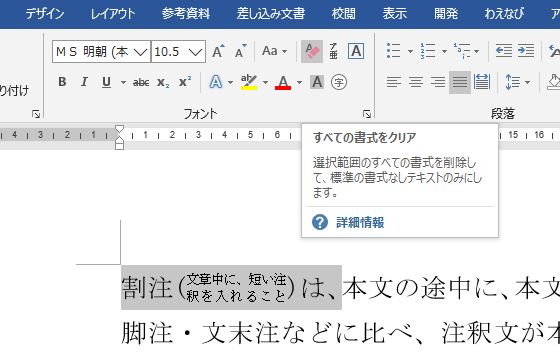Click the フォント group label
The width and height of the screenshot is (560, 361).
click(x=200, y=114)
